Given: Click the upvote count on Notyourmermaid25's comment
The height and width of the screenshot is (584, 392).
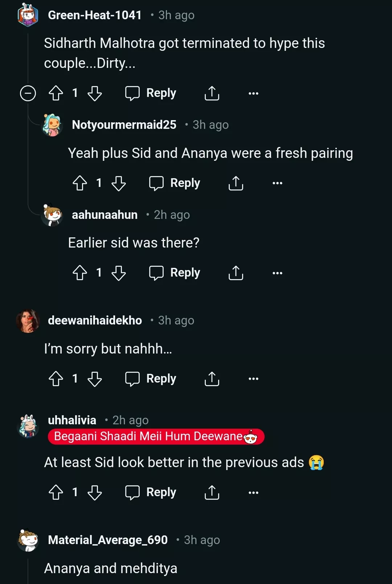Looking at the screenshot, I should 98,183.
